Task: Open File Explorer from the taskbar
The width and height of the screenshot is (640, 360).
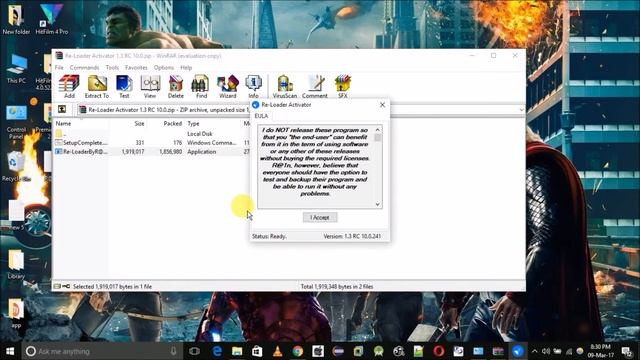Action: (237, 351)
